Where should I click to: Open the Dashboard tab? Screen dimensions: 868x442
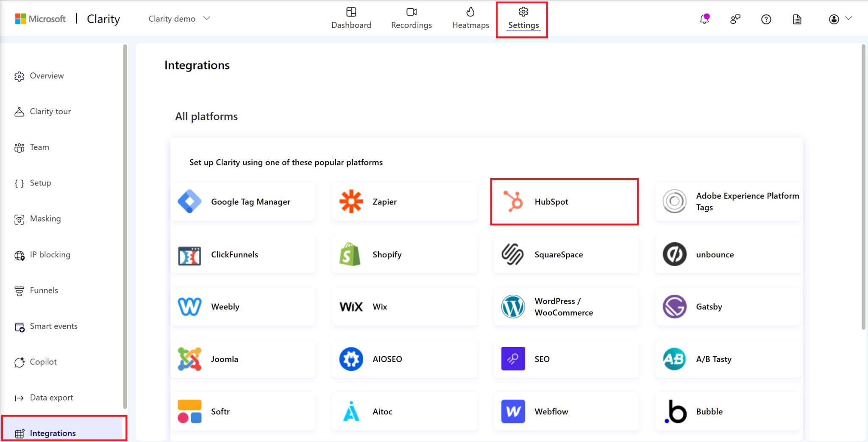[x=351, y=18]
